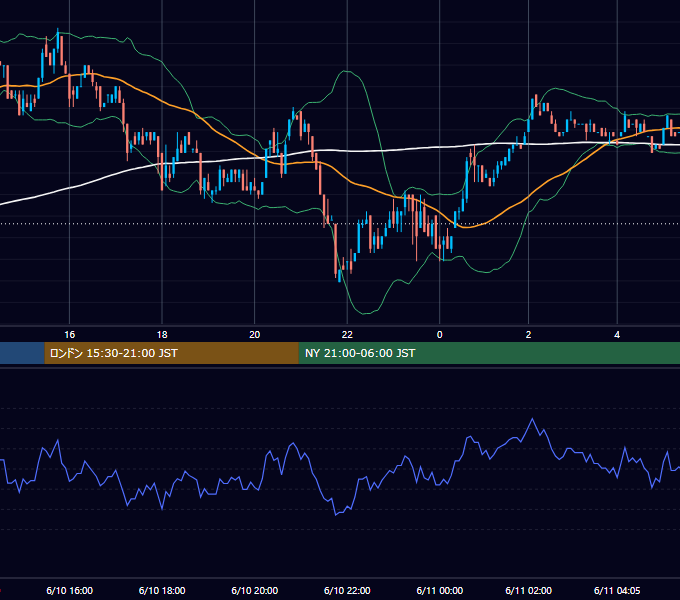This screenshot has width=680, height=600.
Task: Select the 6/10 22:00 time label
Action: (347, 590)
